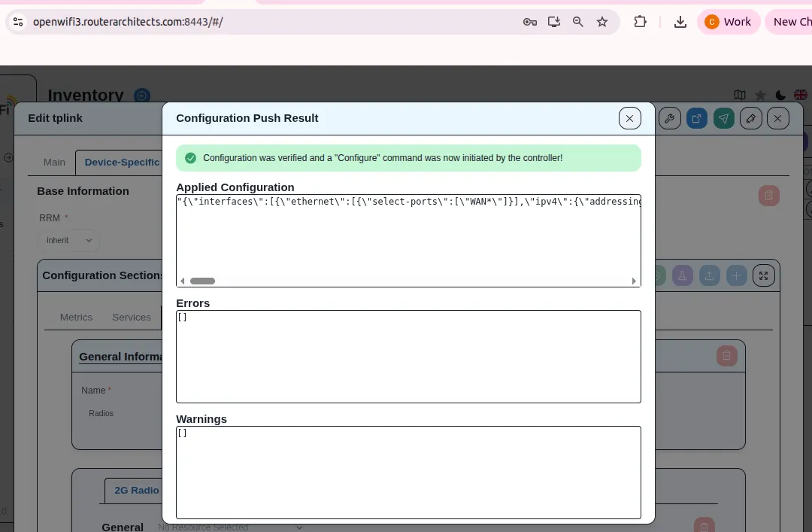
Task: Open the blue external link icon
Action: [697, 118]
